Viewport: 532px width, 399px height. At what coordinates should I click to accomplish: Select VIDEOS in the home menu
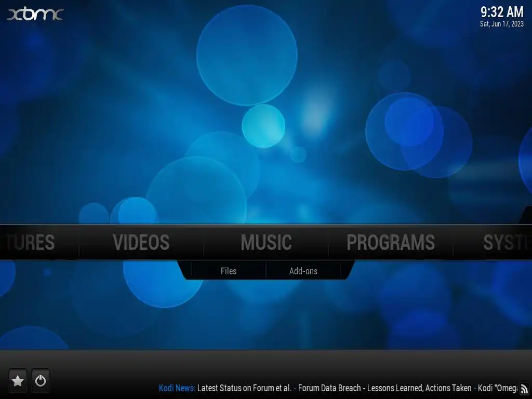point(141,242)
